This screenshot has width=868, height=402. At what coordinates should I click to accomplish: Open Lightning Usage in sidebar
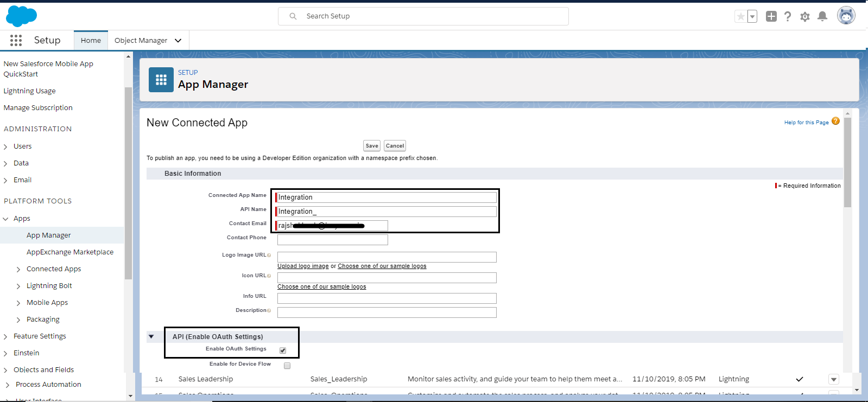click(x=30, y=91)
